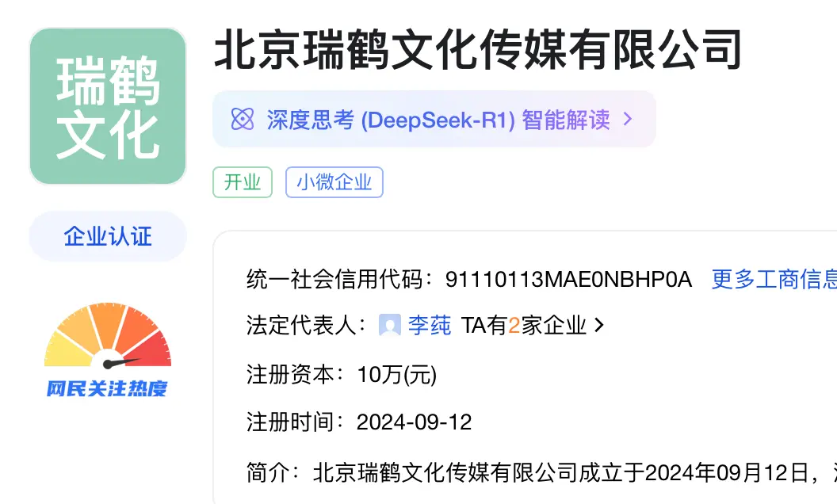
Task: Select the 开业 status tag
Action: 243,182
